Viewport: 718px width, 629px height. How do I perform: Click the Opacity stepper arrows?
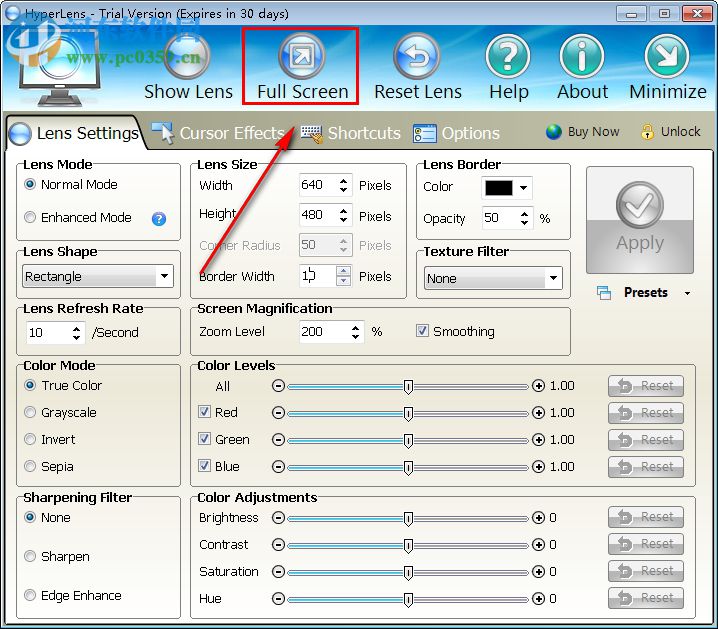(524, 218)
